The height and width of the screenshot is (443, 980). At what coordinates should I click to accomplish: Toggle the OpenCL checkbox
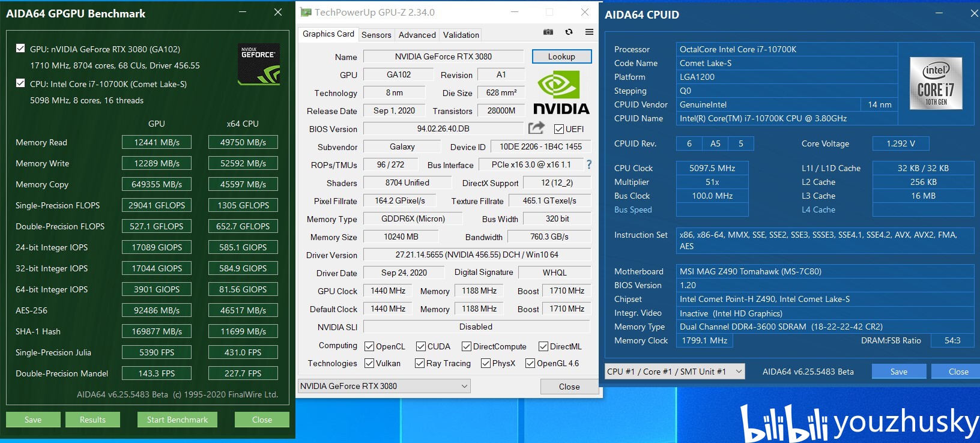[369, 346]
